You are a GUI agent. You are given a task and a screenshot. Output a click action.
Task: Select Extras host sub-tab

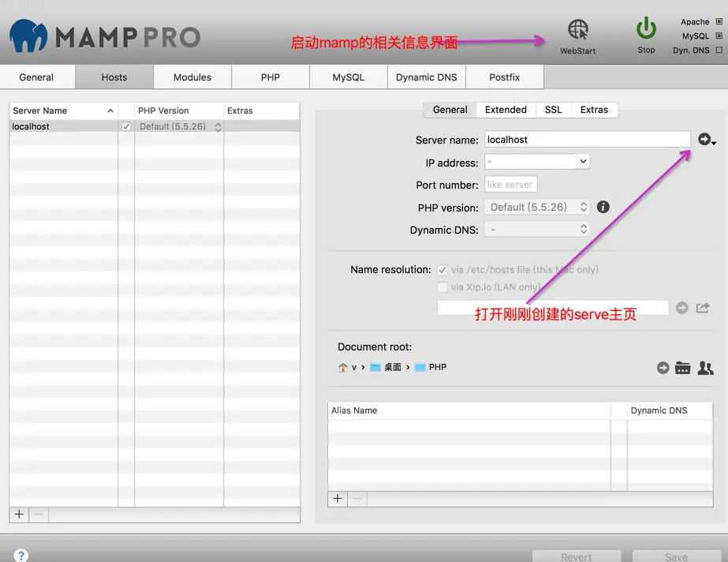pos(594,110)
